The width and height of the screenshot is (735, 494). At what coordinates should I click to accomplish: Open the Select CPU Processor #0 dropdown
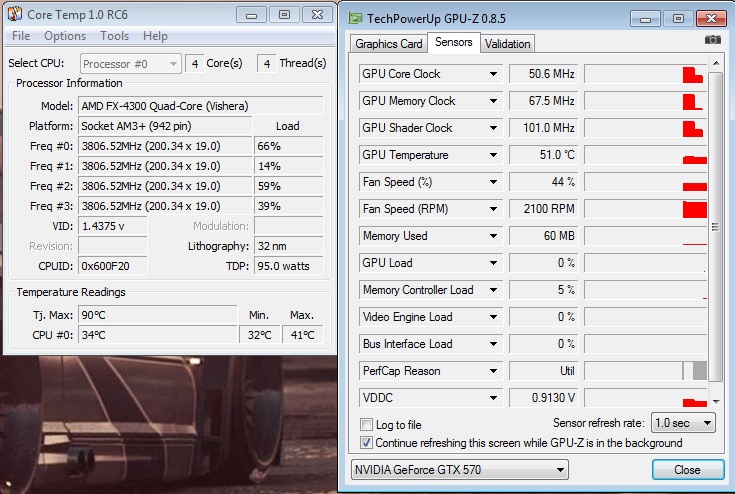pyautogui.click(x=130, y=64)
